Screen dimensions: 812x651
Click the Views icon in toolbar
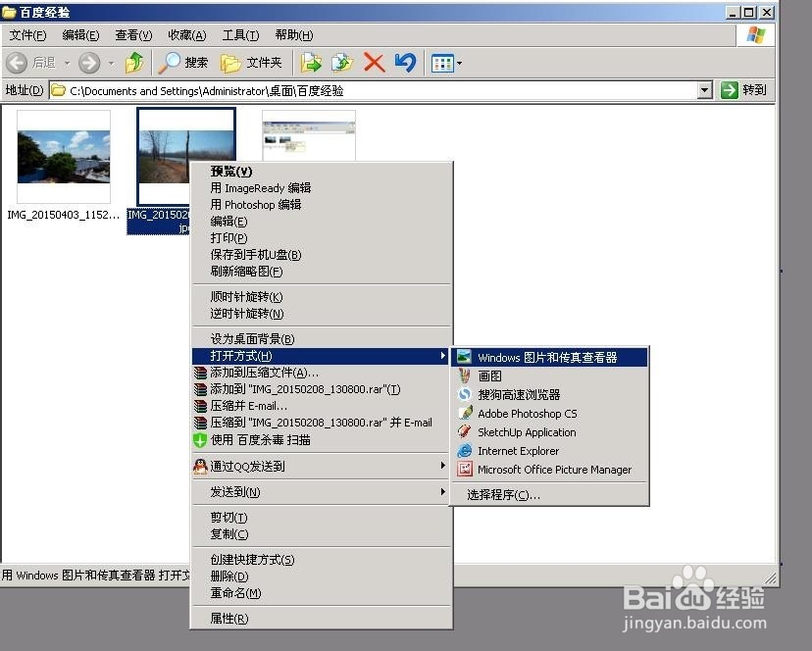[x=442, y=64]
